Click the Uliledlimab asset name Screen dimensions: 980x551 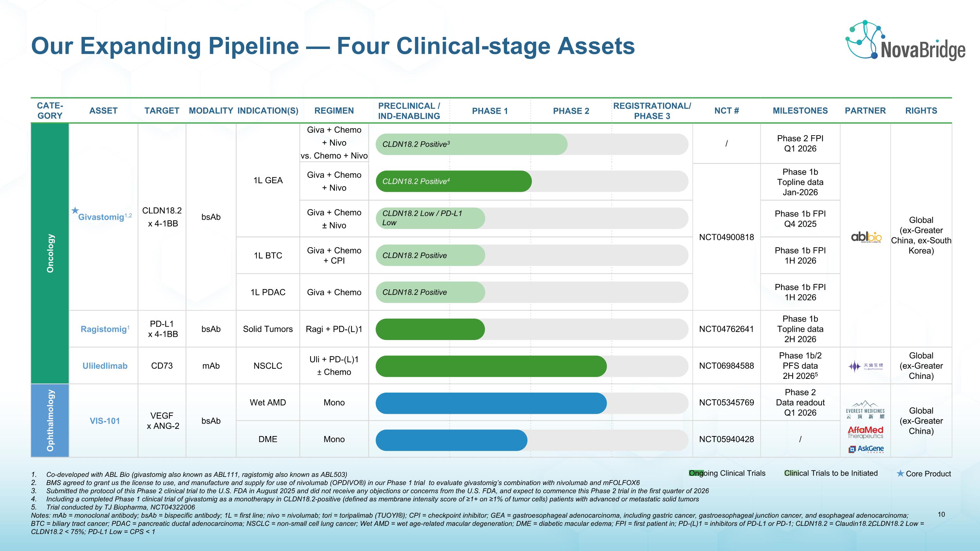pyautogui.click(x=105, y=366)
